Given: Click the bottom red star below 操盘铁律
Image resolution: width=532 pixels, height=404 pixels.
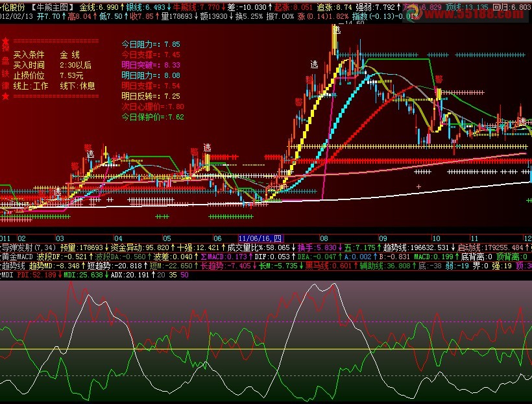Looking at the screenshot, I should point(5,97).
